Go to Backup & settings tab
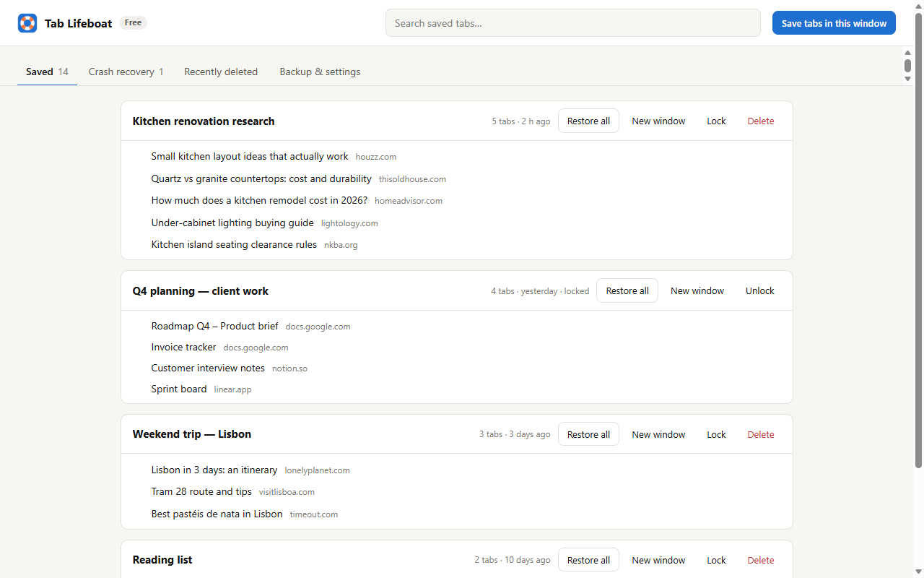Viewport: 924px width, 578px height. (x=320, y=72)
